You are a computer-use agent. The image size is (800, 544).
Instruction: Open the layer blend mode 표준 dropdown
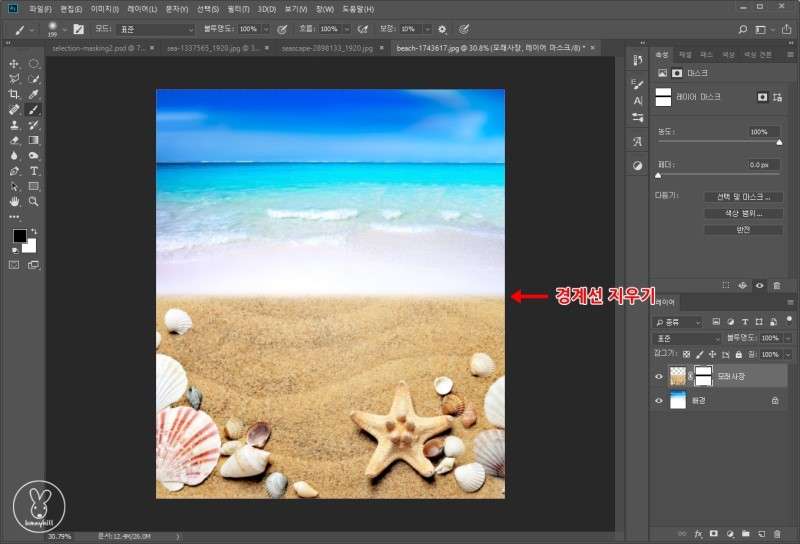688,339
